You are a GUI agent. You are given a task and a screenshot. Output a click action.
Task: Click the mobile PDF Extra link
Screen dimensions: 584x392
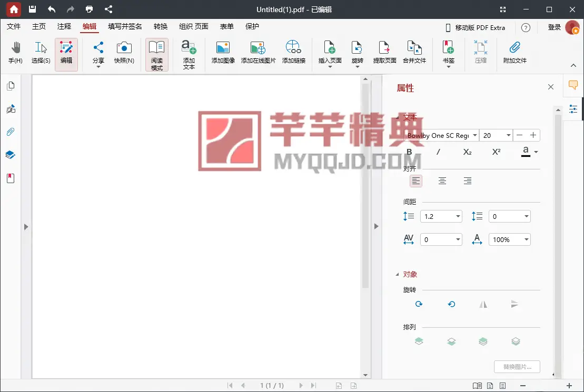[x=475, y=27]
